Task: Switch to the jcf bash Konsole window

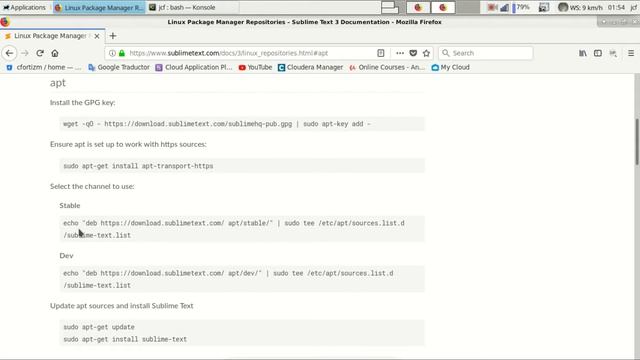Action: tap(193, 7)
